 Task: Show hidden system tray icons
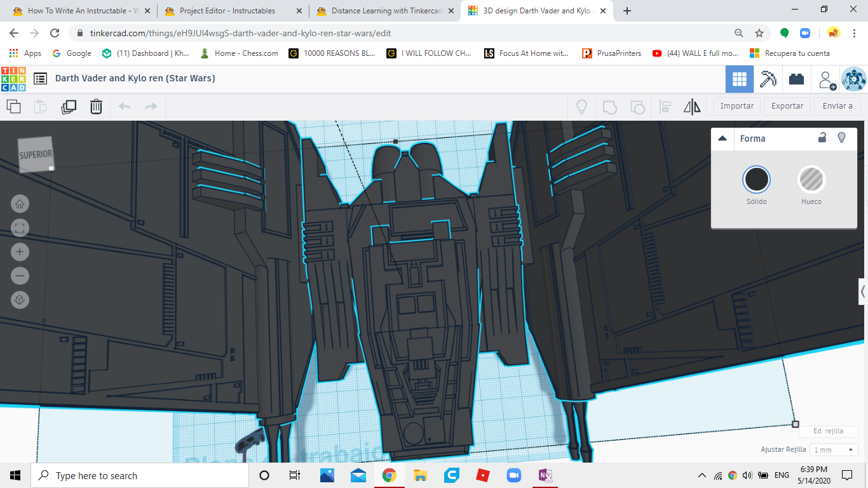tap(702, 475)
